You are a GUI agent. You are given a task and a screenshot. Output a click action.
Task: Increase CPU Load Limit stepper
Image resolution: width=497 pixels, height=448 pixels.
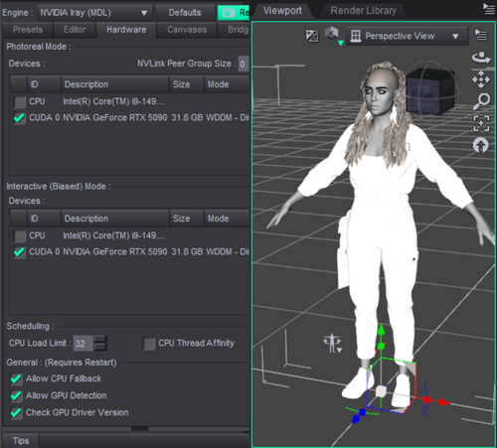tap(100, 339)
